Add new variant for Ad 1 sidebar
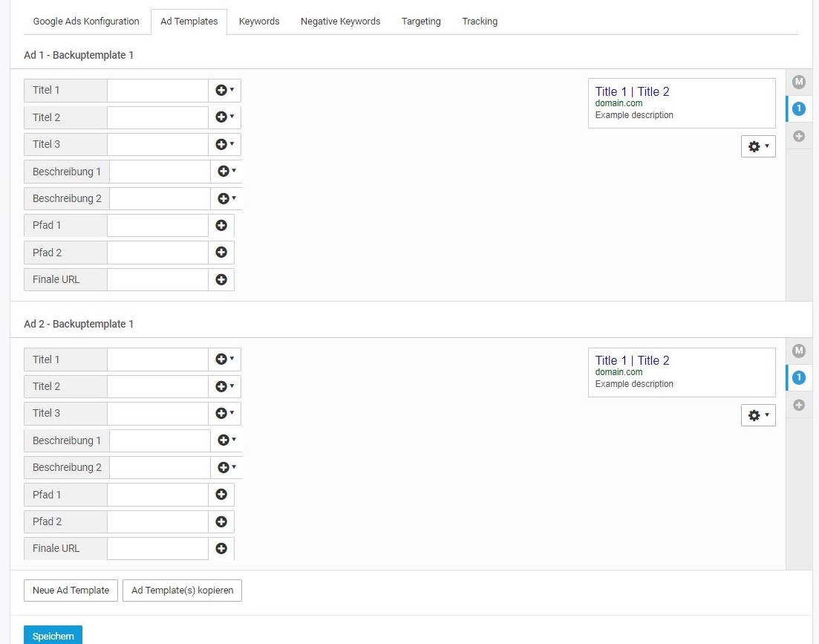The height and width of the screenshot is (644, 819). click(x=799, y=137)
